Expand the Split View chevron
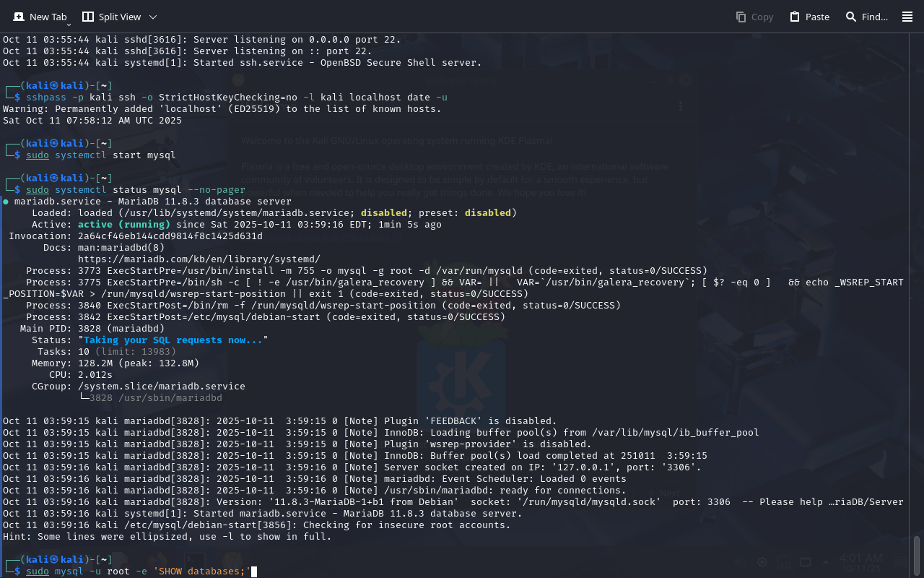924x578 pixels. coord(152,17)
